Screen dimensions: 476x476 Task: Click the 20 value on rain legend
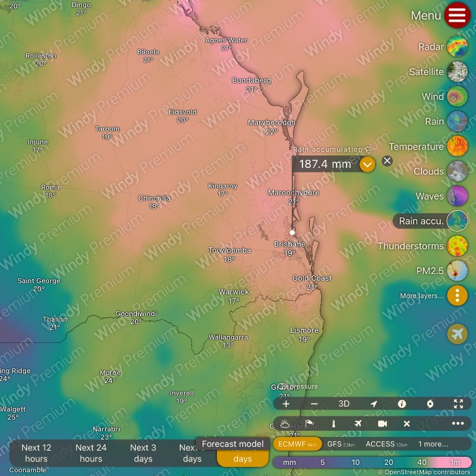[389, 462]
